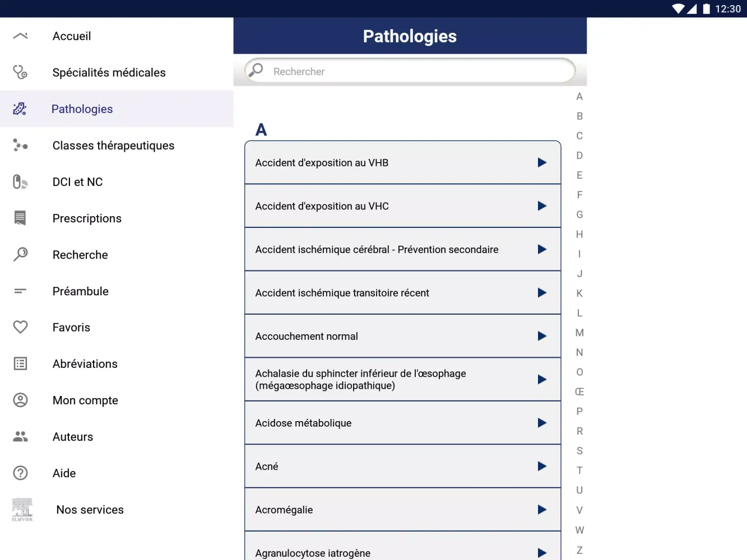This screenshot has height=560, width=747.
Task: Click the Elsevier logo next to Nos services
Action: click(x=22, y=510)
